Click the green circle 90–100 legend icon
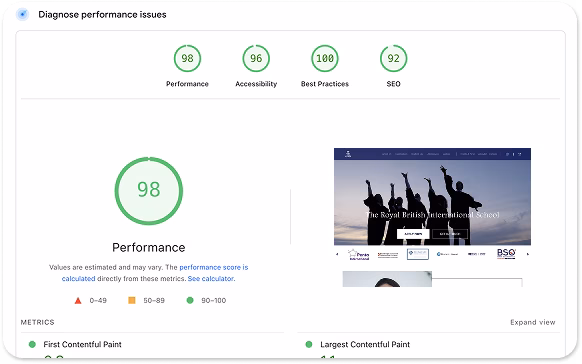582x364 pixels. click(x=190, y=300)
